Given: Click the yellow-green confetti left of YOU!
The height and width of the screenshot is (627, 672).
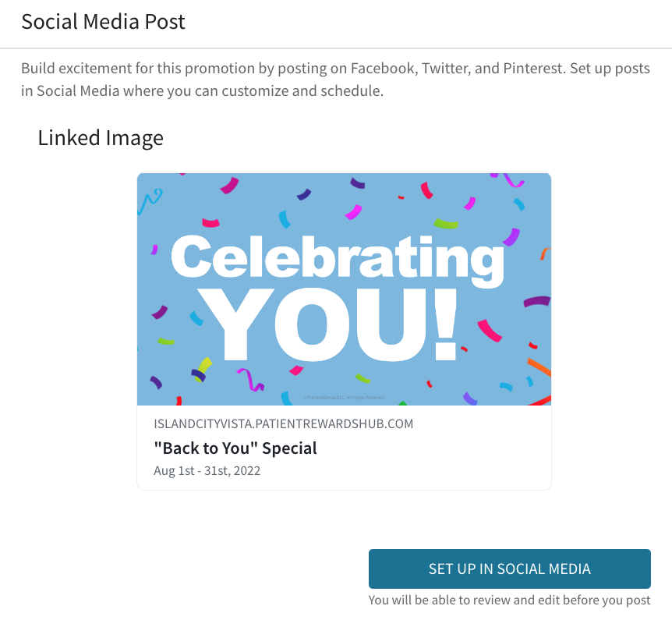Looking at the screenshot, I should tap(205, 365).
